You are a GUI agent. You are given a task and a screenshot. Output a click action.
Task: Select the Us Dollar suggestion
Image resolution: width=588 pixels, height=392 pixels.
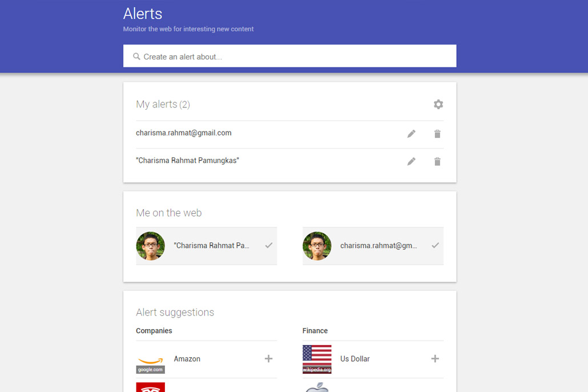coord(355,359)
